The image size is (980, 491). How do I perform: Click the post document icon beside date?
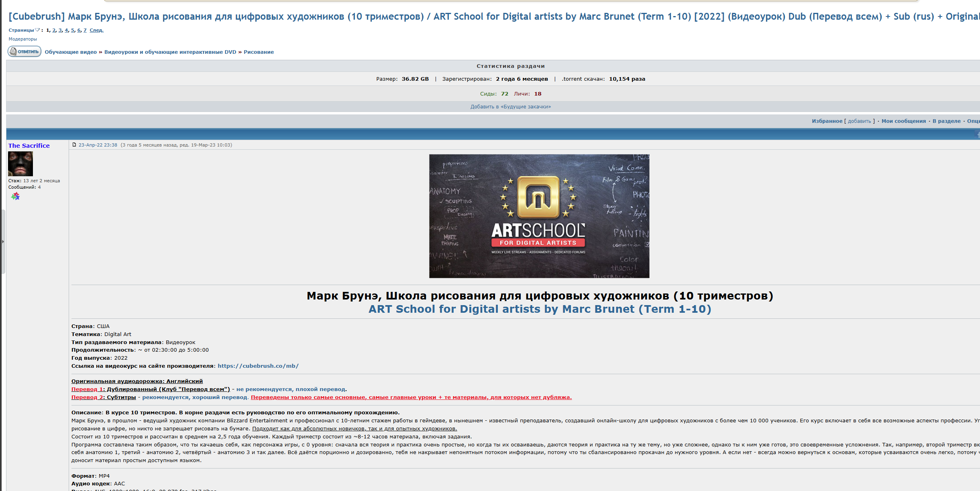click(74, 145)
